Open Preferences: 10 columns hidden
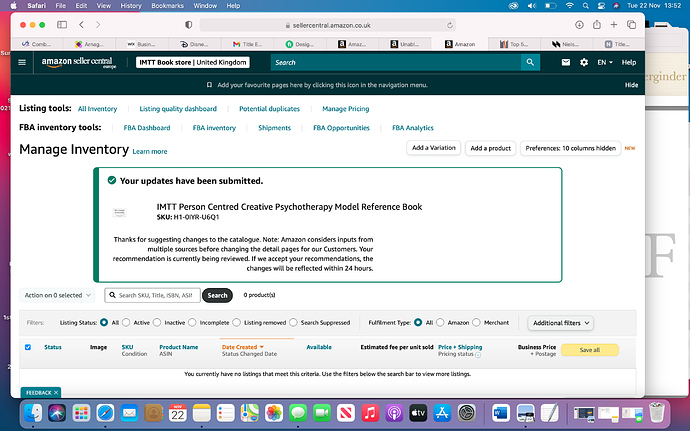690x431 pixels. point(570,148)
